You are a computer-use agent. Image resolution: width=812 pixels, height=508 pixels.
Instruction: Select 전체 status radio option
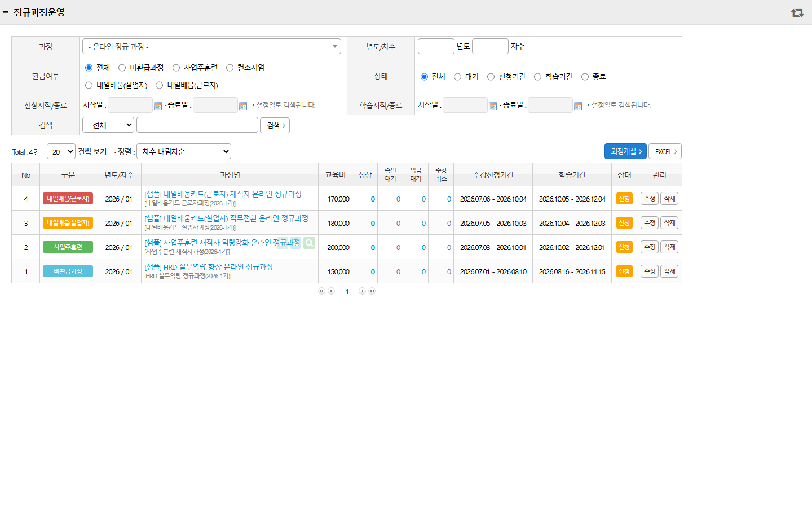point(424,77)
